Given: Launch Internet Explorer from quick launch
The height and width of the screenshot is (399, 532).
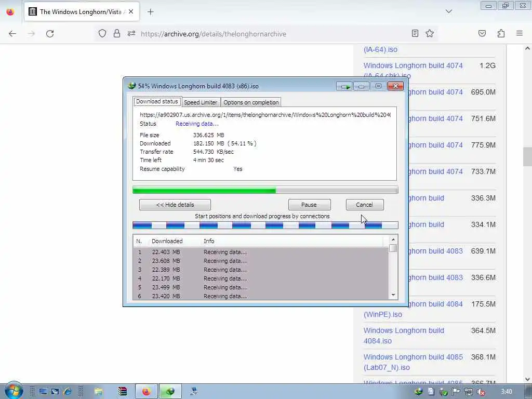Looking at the screenshot, I should (x=67, y=392).
